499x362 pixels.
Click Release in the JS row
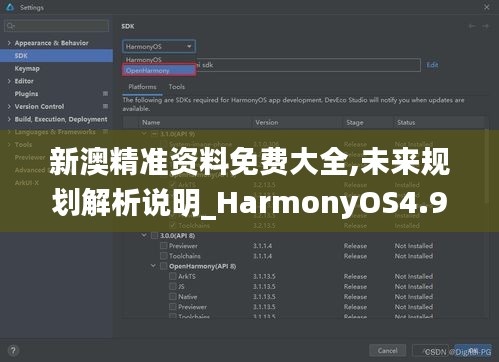pos(355,286)
